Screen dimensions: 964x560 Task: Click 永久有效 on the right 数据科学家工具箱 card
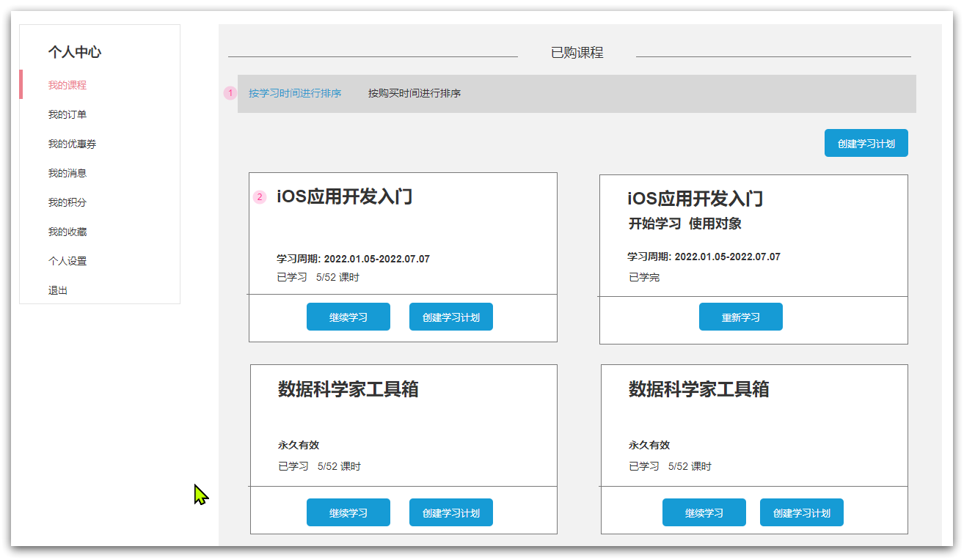pyautogui.click(x=649, y=445)
